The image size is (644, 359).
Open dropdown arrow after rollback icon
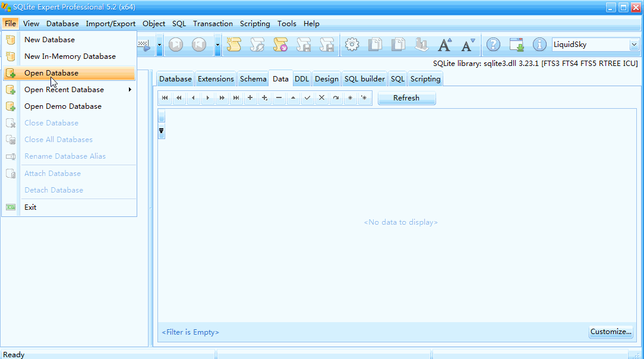click(x=217, y=45)
